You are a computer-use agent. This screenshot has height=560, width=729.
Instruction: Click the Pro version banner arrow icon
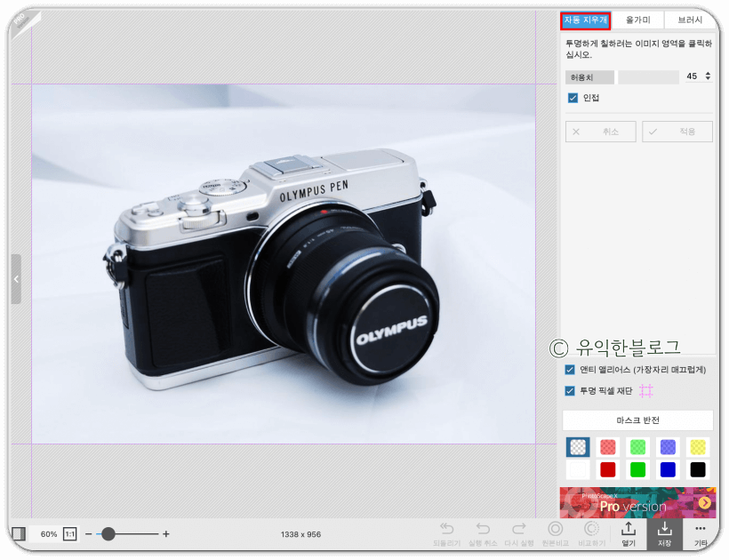pyautogui.click(x=705, y=503)
